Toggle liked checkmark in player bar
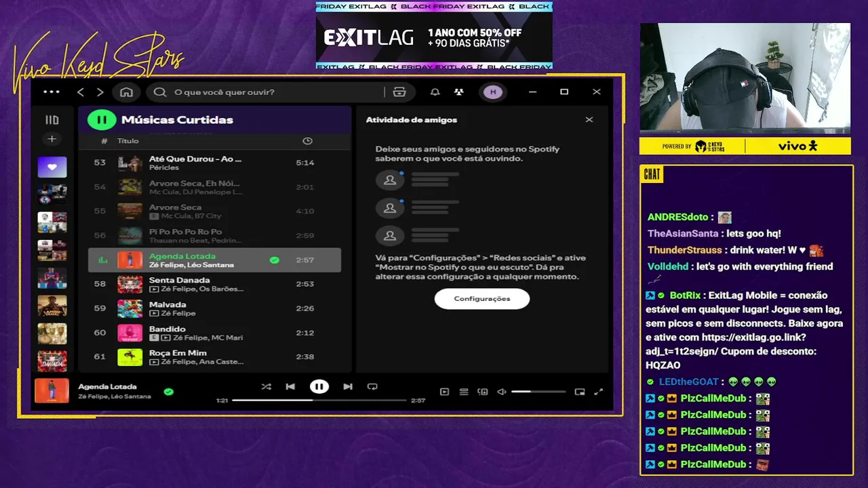The image size is (868, 488). pyautogui.click(x=168, y=392)
